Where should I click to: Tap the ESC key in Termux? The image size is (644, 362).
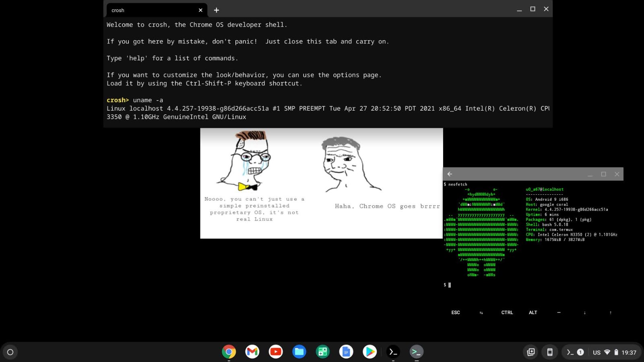(x=456, y=313)
